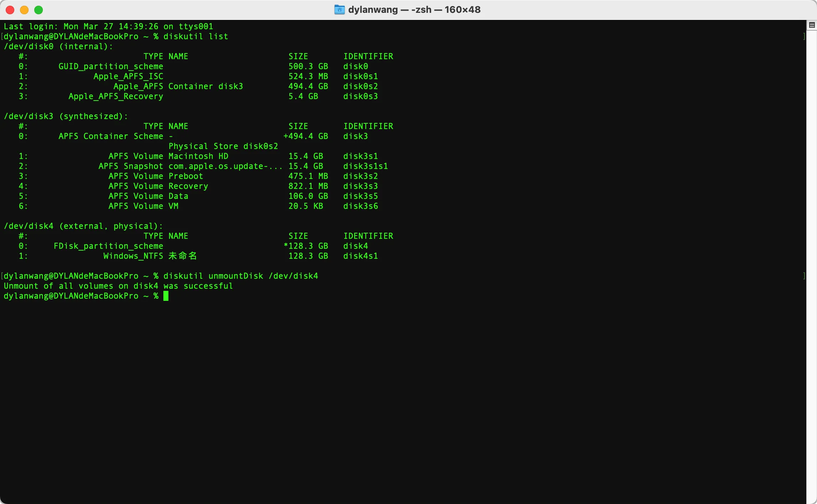Click identifier 'disk4s1'

coord(360,256)
